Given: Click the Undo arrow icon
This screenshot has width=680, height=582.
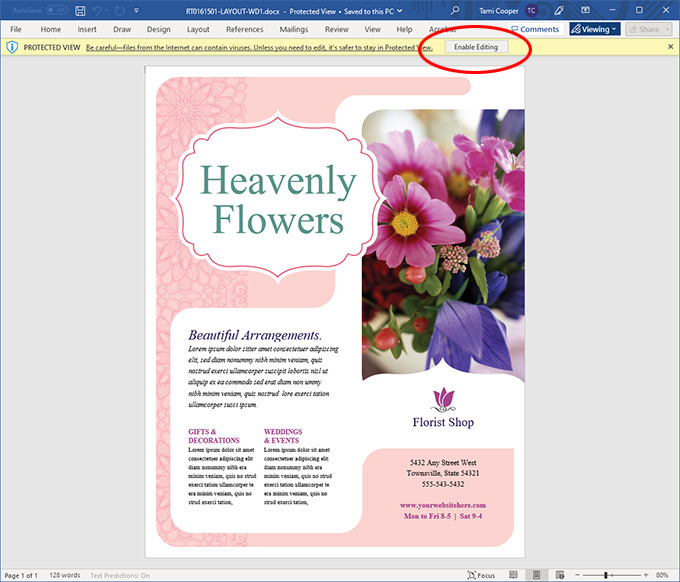Looking at the screenshot, I should (x=97, y=11).
